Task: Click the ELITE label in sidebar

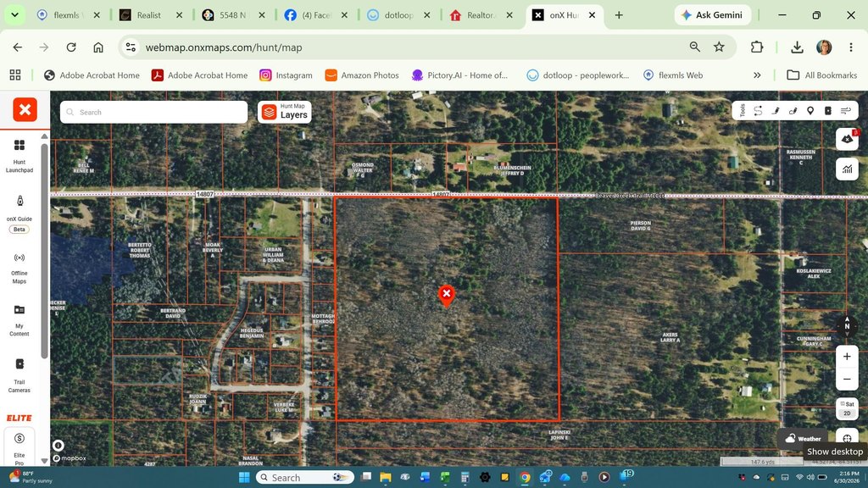Action: 19,418
